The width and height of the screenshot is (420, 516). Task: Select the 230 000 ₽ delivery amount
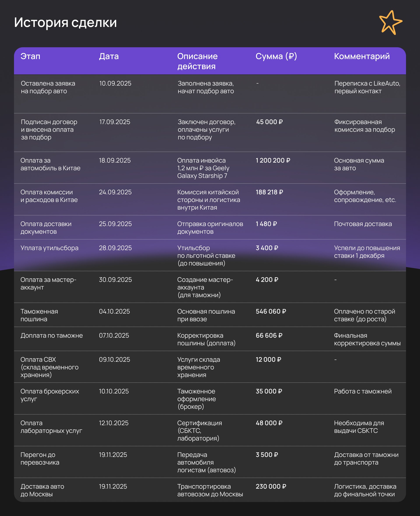(271, 486)
